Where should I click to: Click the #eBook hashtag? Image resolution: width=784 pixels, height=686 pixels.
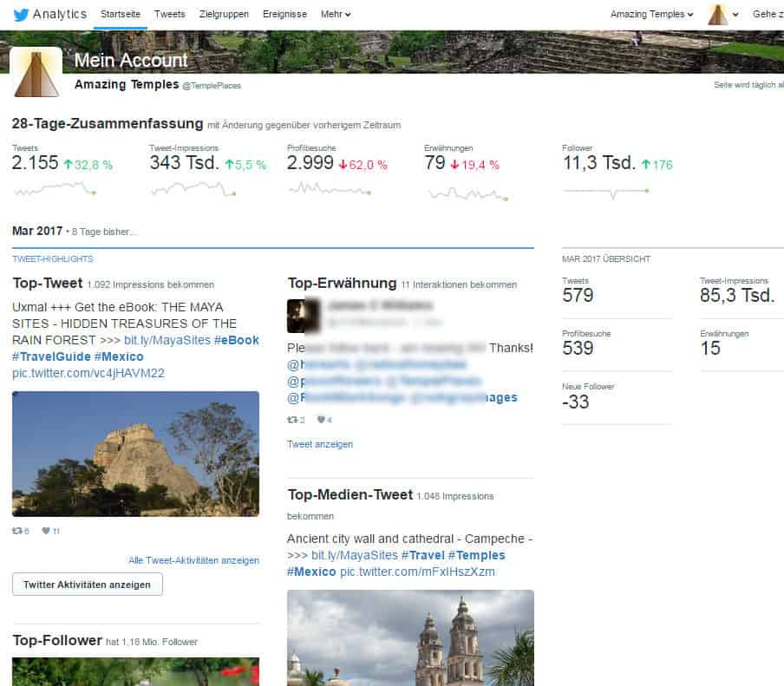(x=237, y=340)
